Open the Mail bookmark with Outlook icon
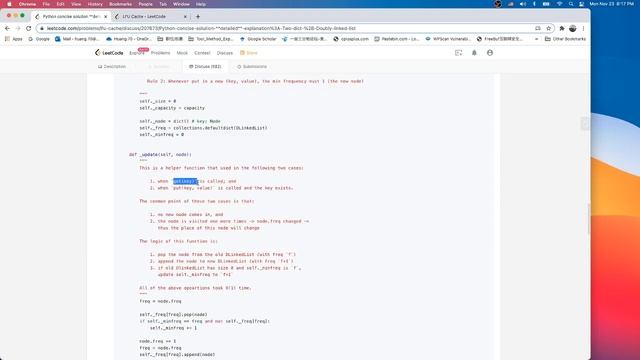This screenshot has height=360, width=640. (x=77, y=39)
